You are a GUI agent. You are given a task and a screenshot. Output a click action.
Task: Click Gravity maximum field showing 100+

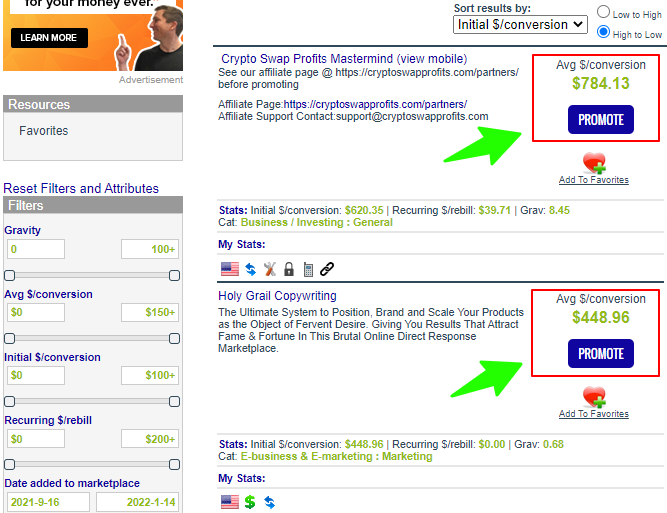pos(150,249)
